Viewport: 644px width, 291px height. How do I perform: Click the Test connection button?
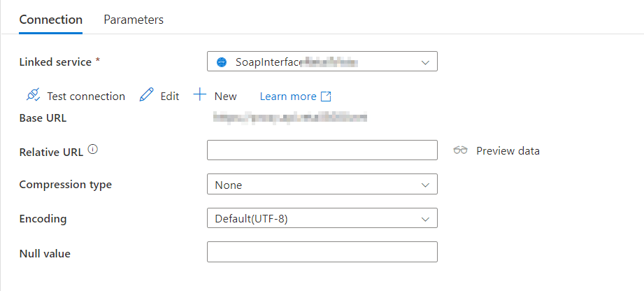point(86,97)
